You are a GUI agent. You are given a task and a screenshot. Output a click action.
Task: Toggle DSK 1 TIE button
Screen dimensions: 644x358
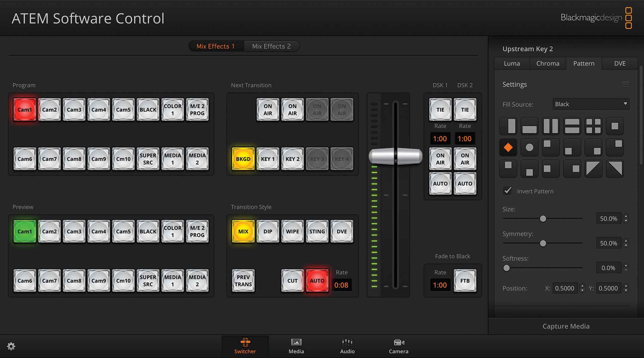(x=440, y=110)
